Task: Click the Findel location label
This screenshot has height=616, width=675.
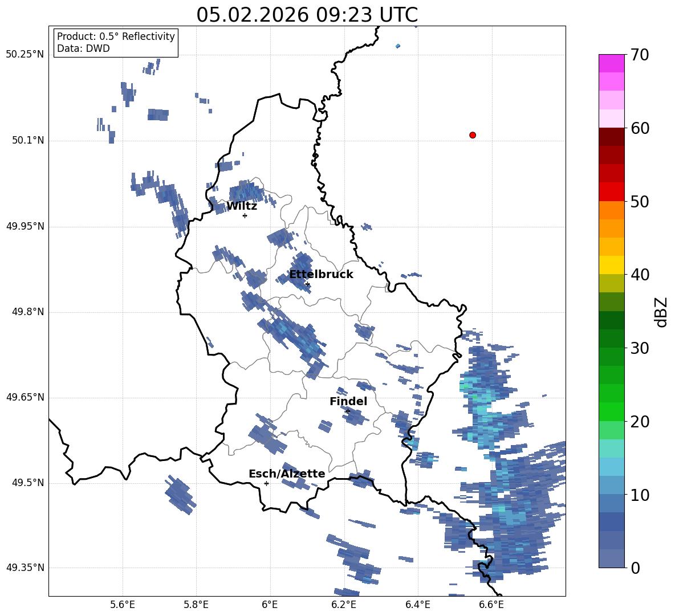Action: 348,401
